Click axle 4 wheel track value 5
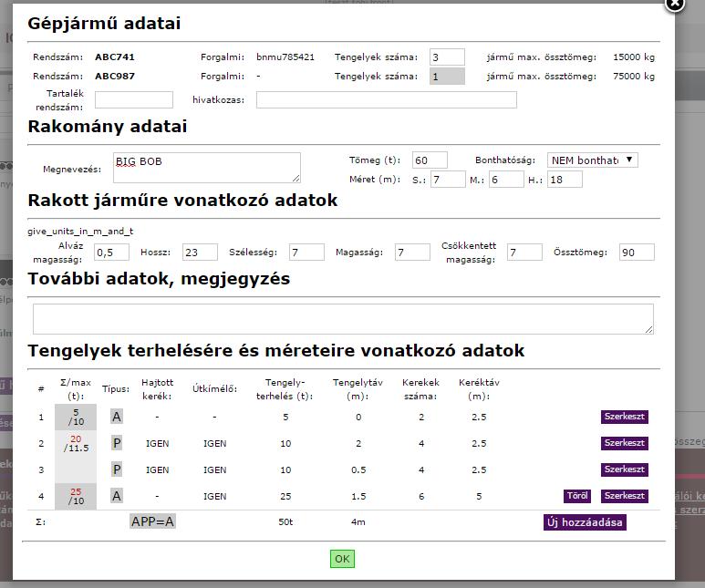This screenshot has width=705, height=588. pyautogui.click(x=479, y=496)
